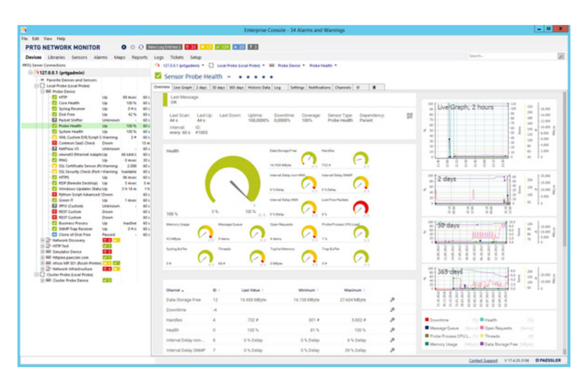Click the yellow warnings count badge
The width and height of the screenshot is (588, 392).
pos(206,47)
